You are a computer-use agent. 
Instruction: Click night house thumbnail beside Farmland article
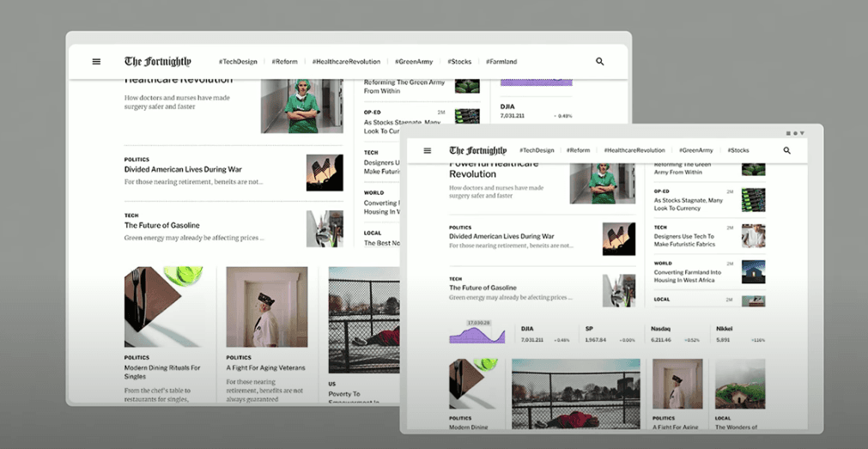[x=754, y=272]
